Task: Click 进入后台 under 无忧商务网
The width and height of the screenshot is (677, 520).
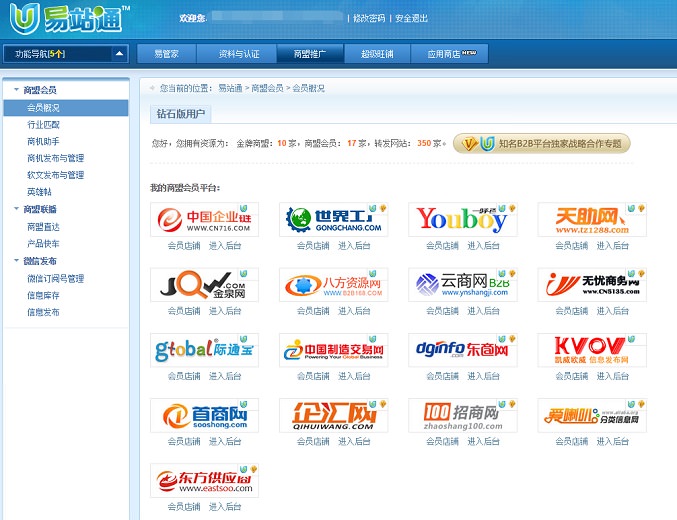Action: (x=613, y=311)
